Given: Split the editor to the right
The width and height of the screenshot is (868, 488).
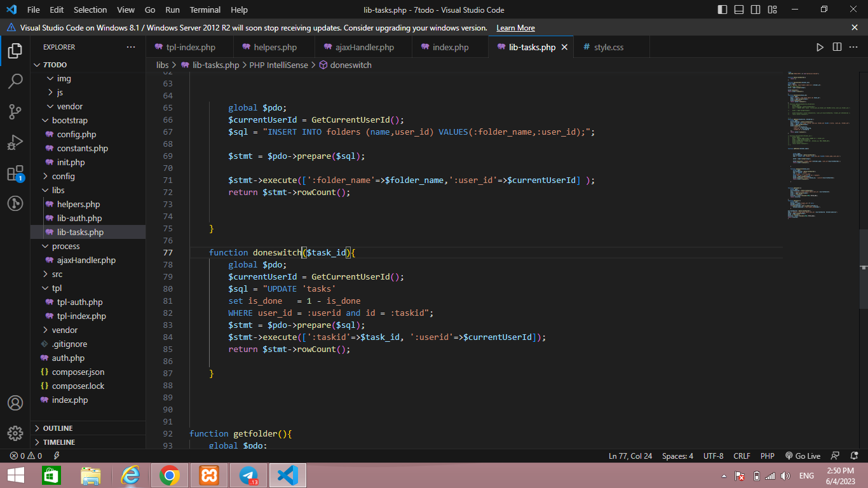Looking at the screenshot, I should coord(837,47).
